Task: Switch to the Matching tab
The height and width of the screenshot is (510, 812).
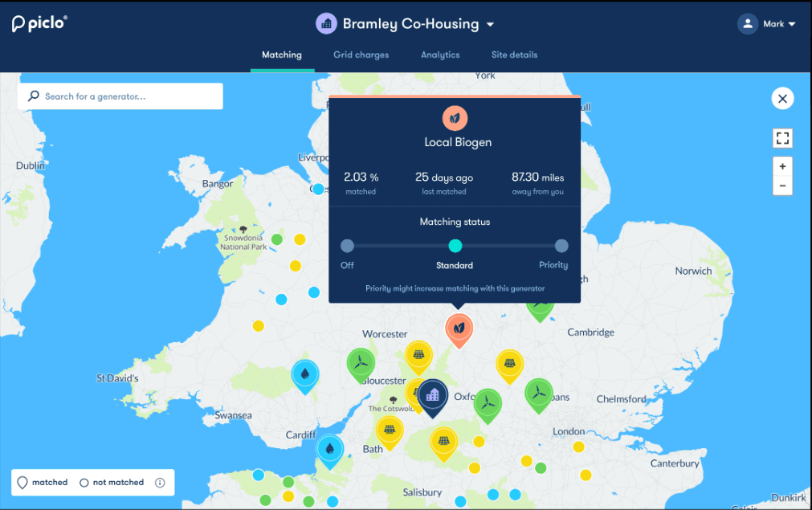Action: tap(282, 55)
